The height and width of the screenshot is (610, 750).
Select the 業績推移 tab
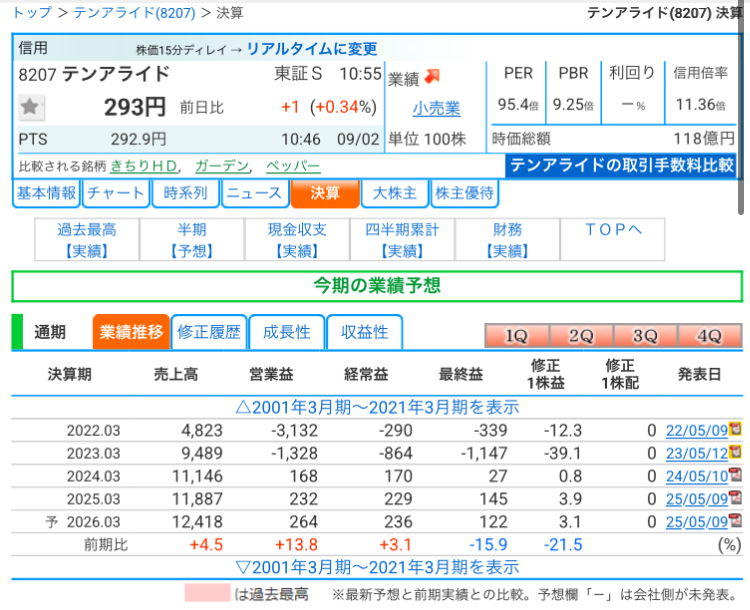tap(131, 332)
